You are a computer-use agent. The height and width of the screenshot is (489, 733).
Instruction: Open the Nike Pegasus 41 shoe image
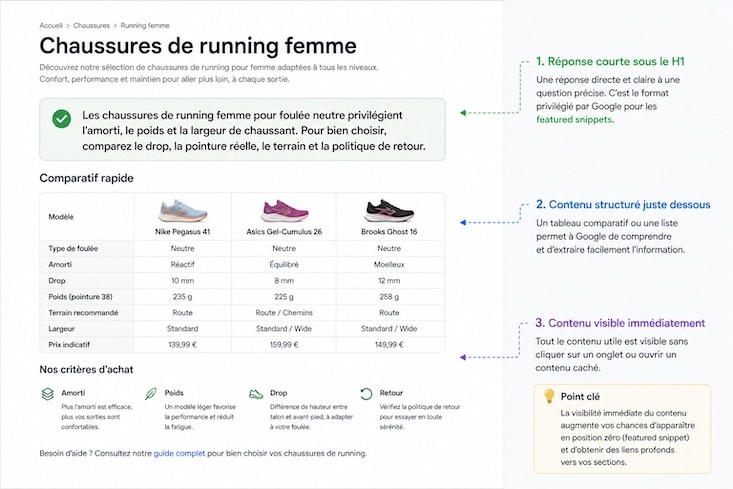click(183, 211)
